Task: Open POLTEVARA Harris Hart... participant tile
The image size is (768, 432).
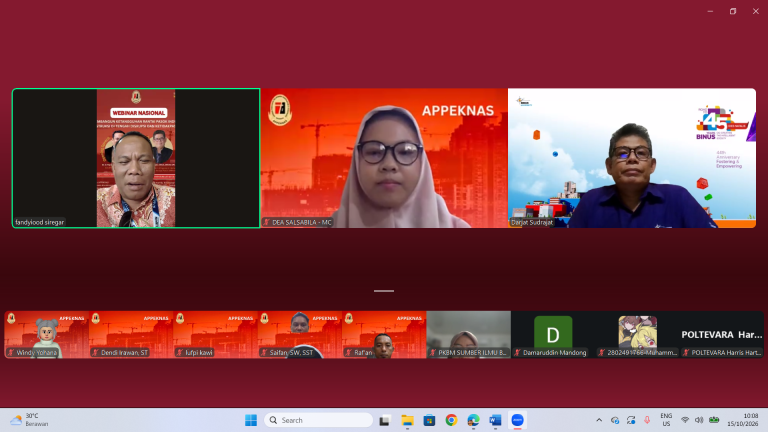Action: click(721, 335)
